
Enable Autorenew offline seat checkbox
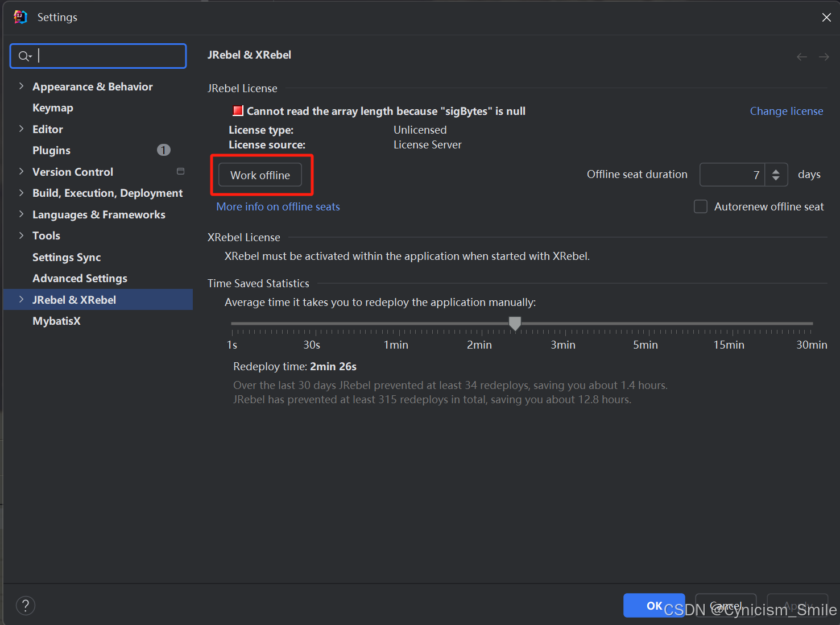701,206
